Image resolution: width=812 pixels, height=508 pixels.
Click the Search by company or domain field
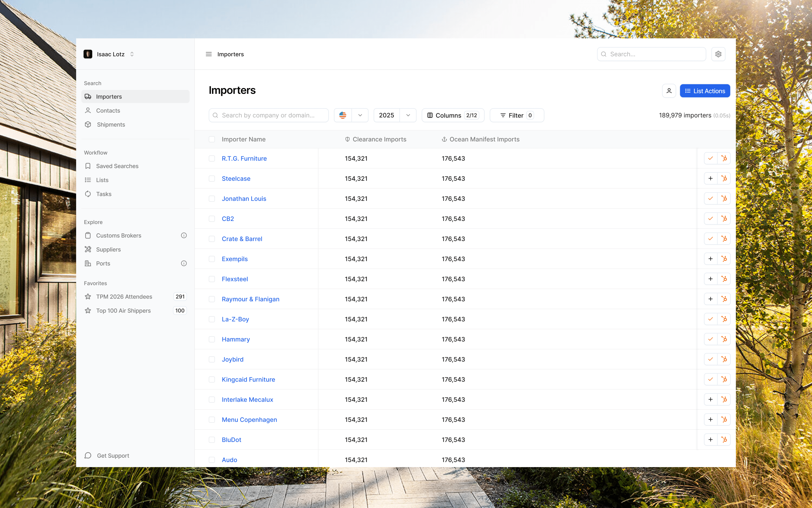tap(268, 115)
